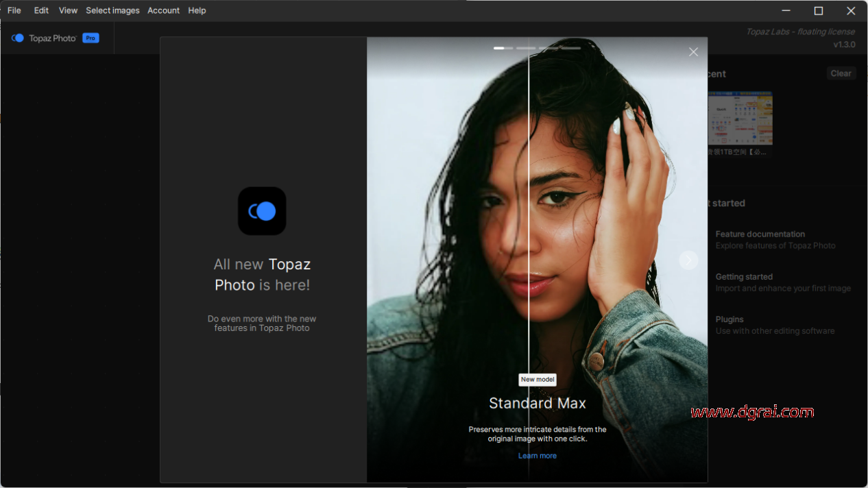Go to next slide with right arrow
The height and width of the screenshot is (488, 868).
(688, 260)
